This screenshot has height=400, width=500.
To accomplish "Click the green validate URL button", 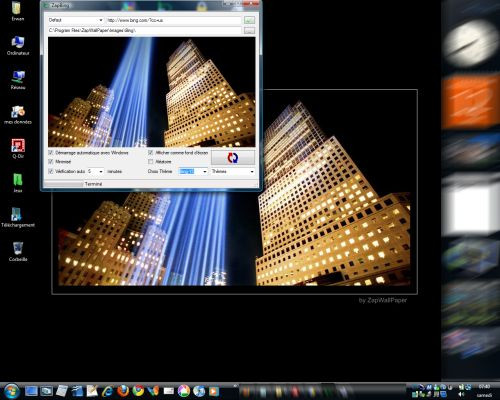I will tap(249, 20).
